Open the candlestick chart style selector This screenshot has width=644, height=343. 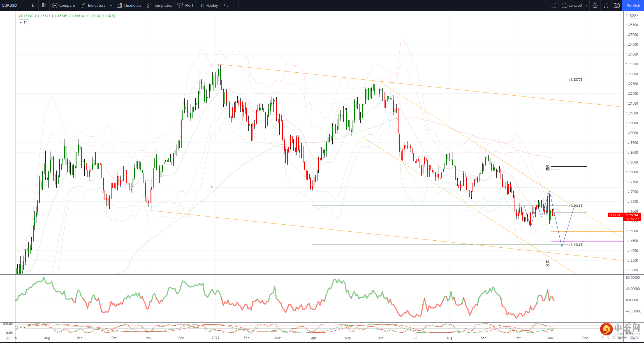(x=44, y=5)
